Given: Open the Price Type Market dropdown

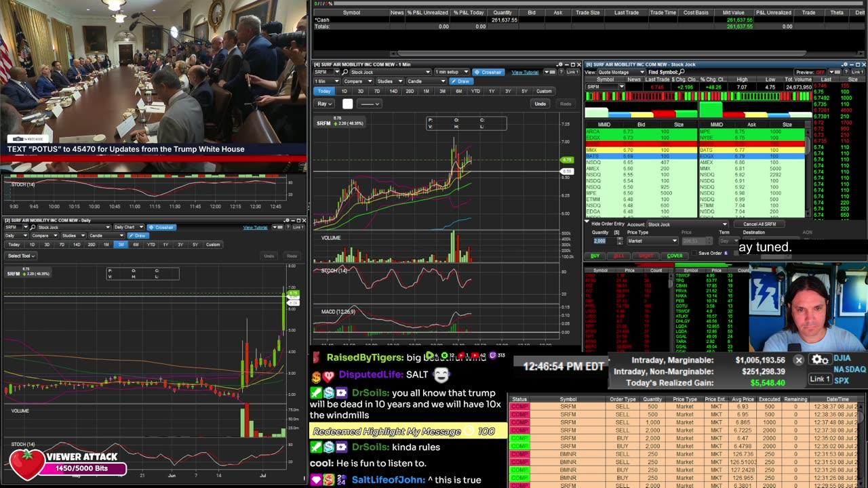Looking at the screenshot, I should point(652,241).
